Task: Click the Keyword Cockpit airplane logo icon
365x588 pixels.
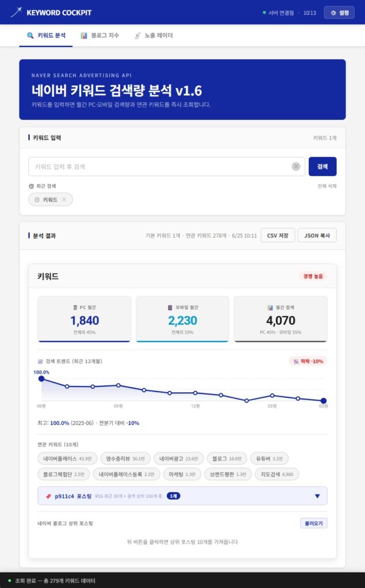Action: click(x=16, y=13)
